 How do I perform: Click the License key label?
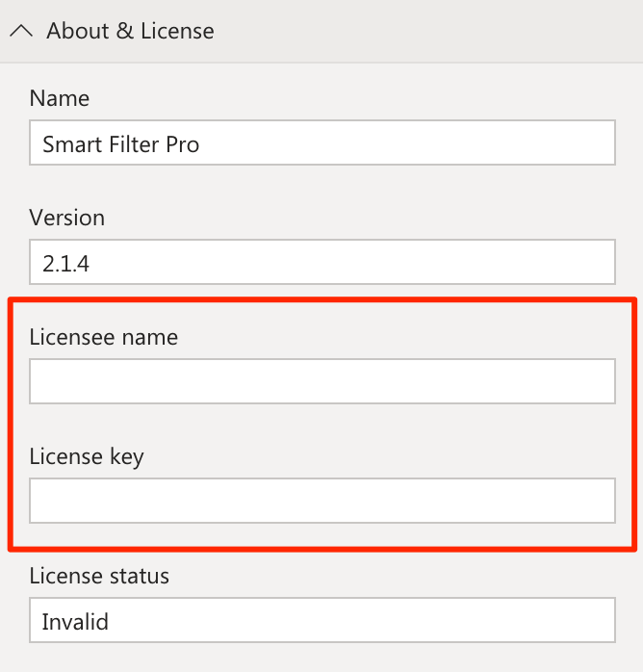coord(87,457)
